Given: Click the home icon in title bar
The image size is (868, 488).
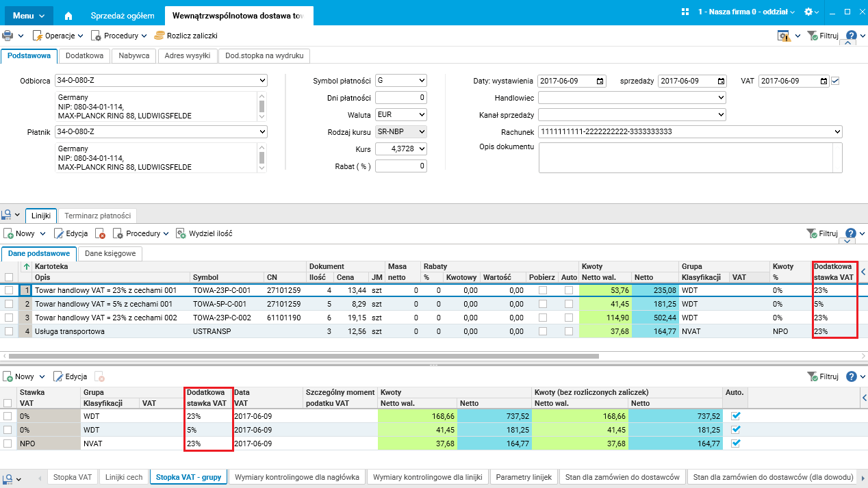Looking at the screenshot, I should (68, 14).
